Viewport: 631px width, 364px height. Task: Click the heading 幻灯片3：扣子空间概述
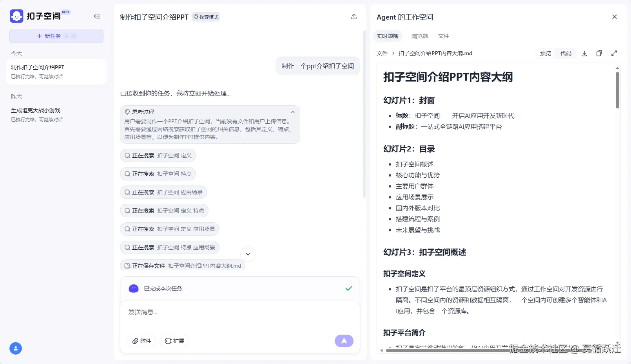point(424,252)
